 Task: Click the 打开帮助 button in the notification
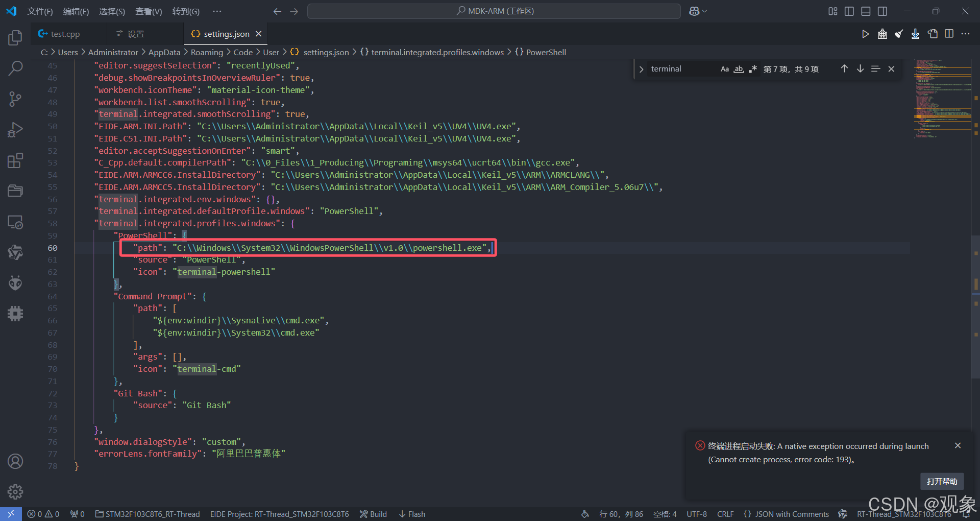click(942, 481)
